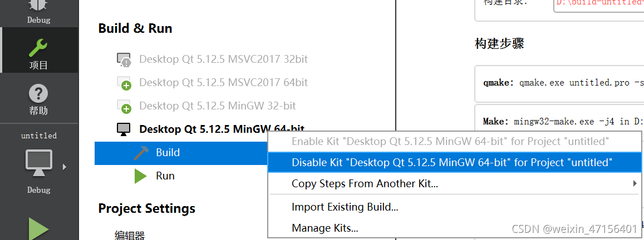Select the Projects wrench icon
This screenshot has height=240, width=644.
pos(38,48)
